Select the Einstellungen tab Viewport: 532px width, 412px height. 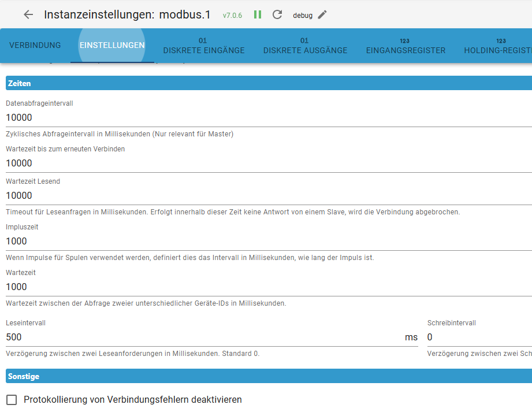(x=112, y=46)
